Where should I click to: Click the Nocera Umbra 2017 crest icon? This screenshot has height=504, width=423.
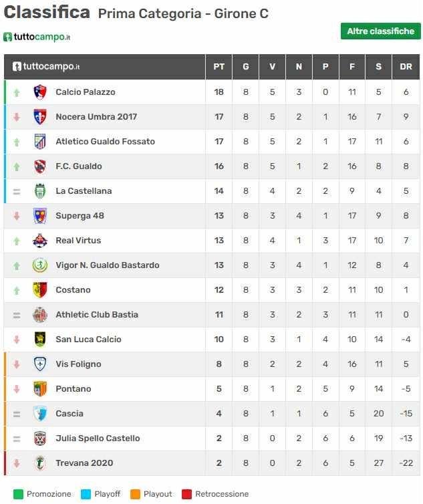[x=40, y=117]
